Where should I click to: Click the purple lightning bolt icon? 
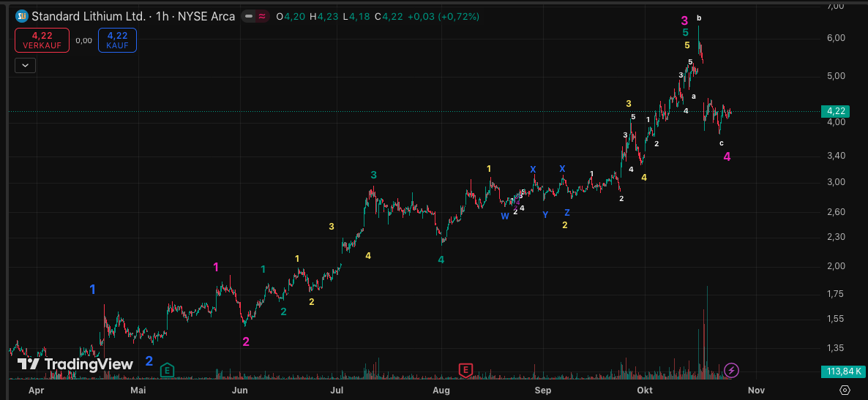[x=731, y=371]
